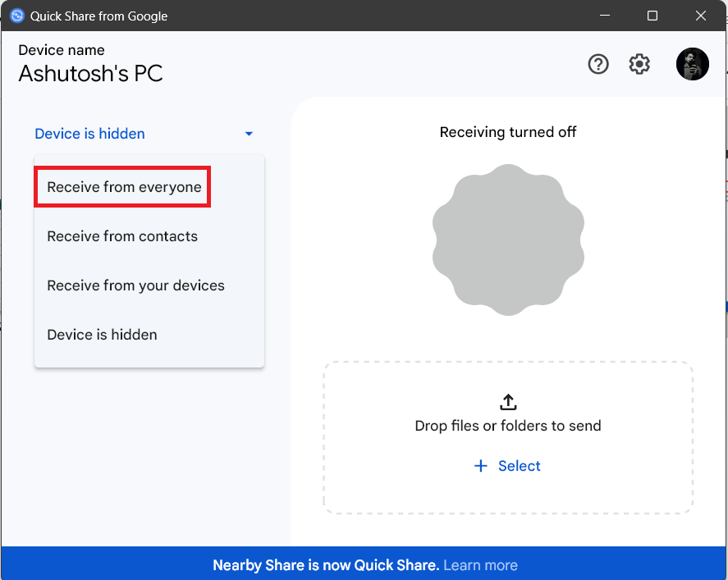The width and height of the screenshot is (728, 580).
Task: Click the device name Ashutosh's PC
Action: (x=90, y=74)
